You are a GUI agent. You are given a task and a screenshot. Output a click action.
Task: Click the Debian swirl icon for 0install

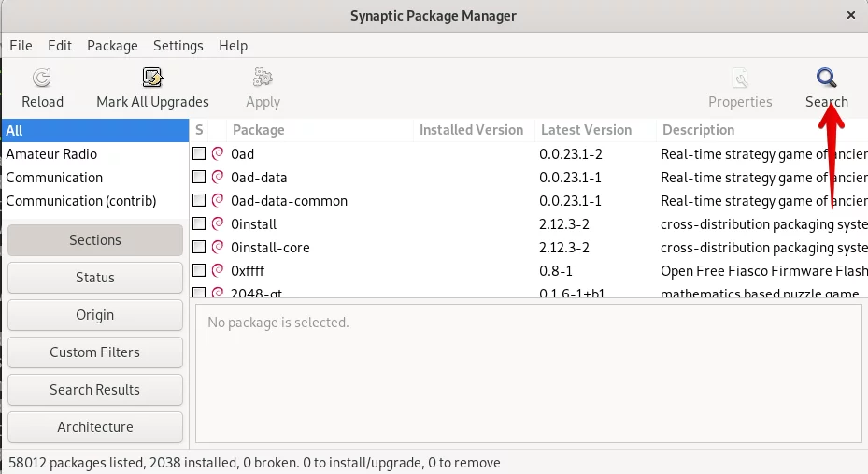pos(218,223)
